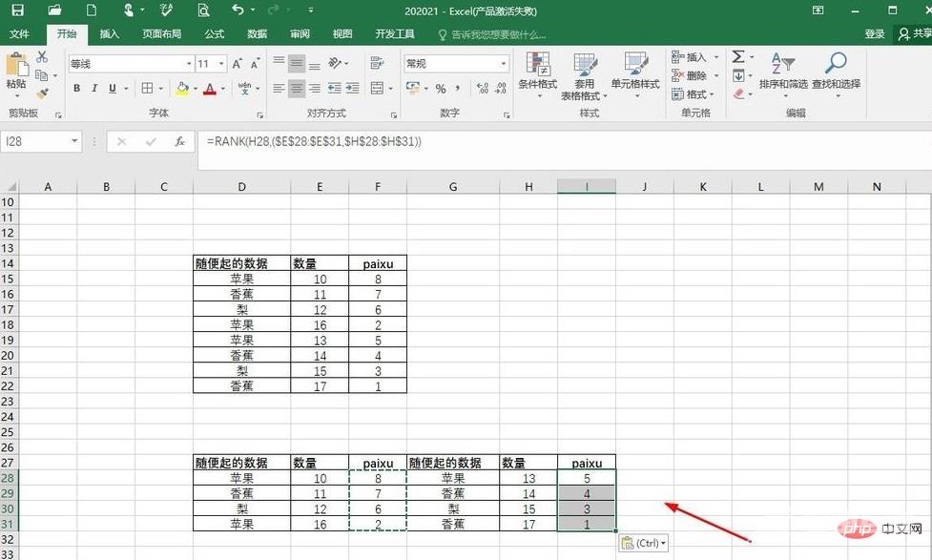
Task: Toggle center horizontal alignment
Action: coord(297,89)
